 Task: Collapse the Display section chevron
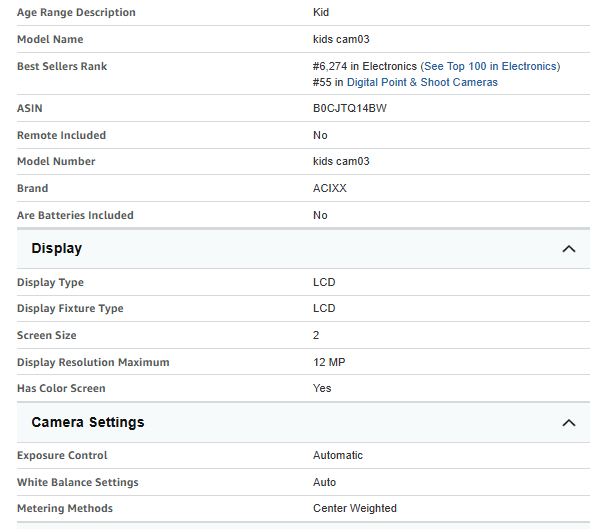pos(568,249)
